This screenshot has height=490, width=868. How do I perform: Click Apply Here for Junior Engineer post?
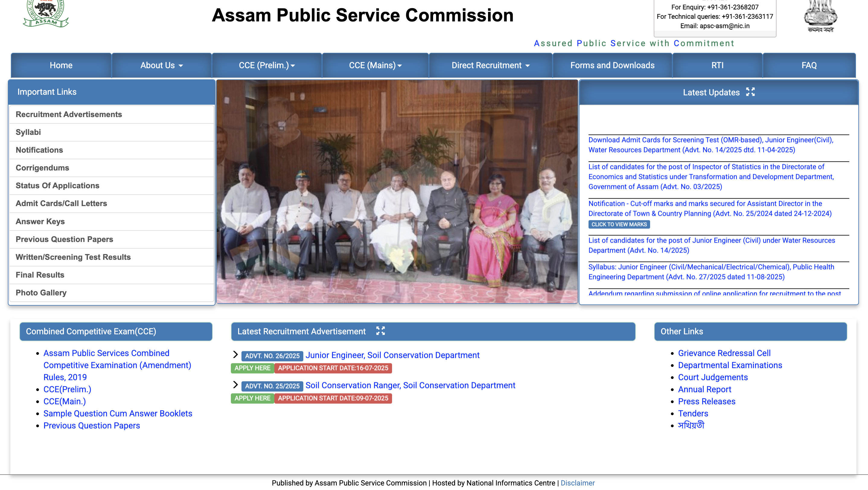click(x=252, y=368)
